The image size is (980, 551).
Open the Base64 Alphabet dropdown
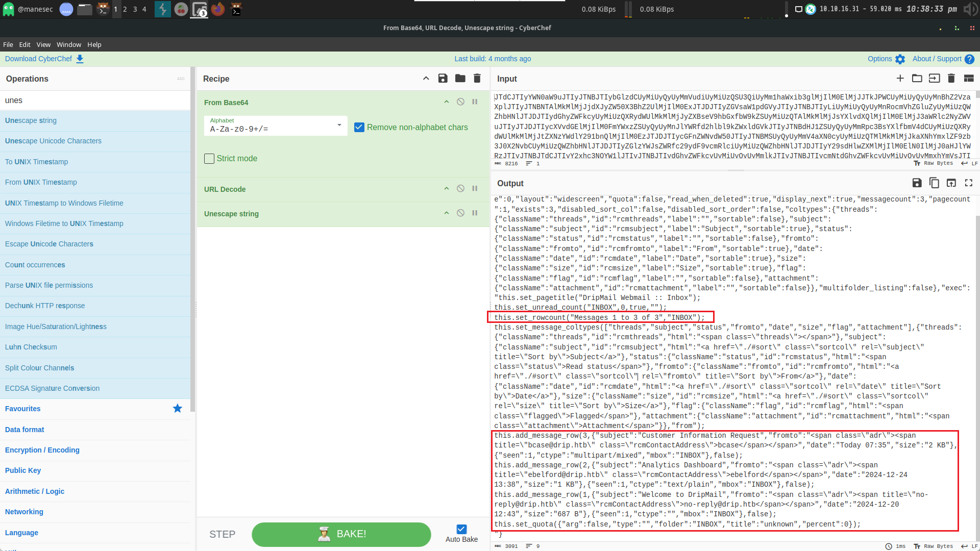tap(339, 126)
